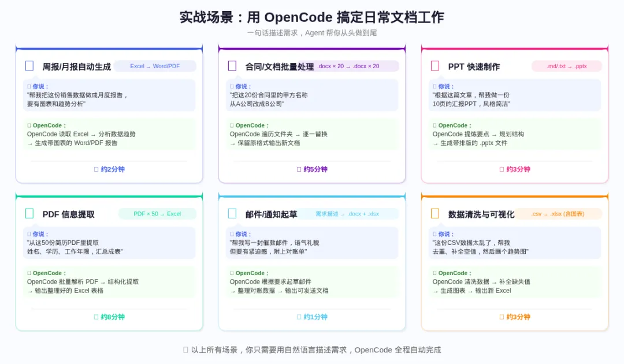Select the 合同/文档批量处理 card title
624x364 pixels.
pyautogui.click(x=280, y=66)
